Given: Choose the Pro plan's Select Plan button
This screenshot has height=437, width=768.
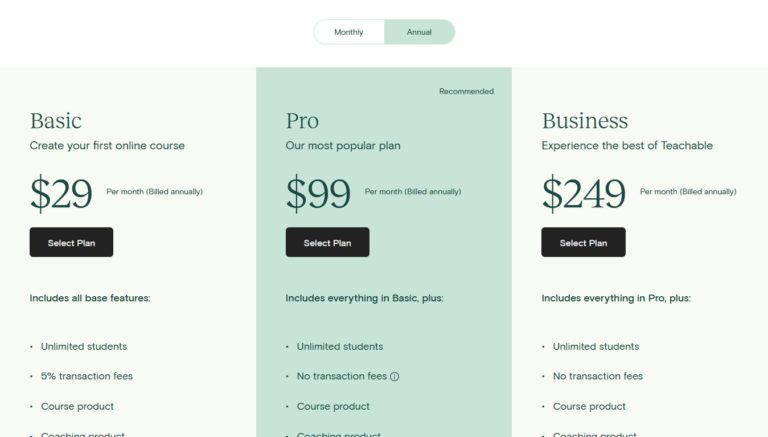Looking at the screenshot, I should point(327,242).
